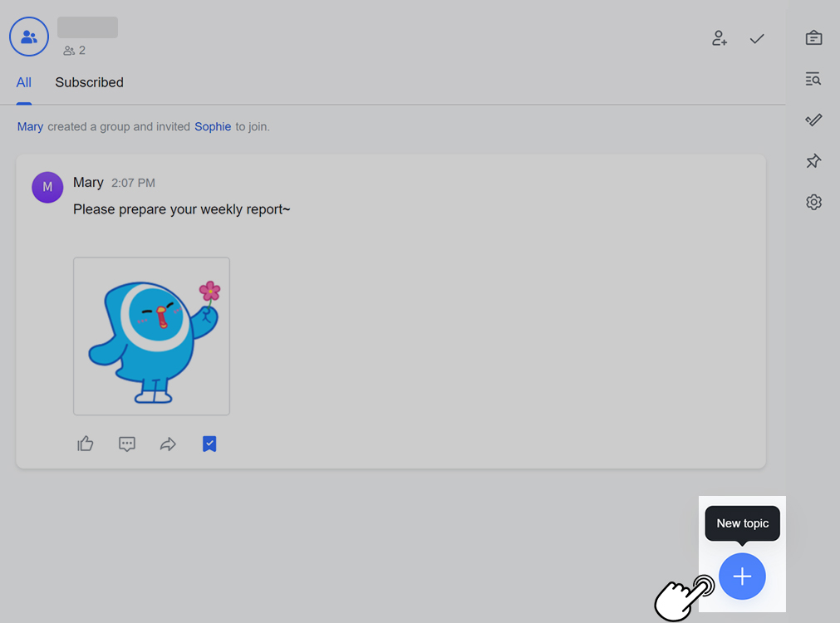Switch to the Subscribed tab
This screenshot has width=840, height=623.
click(x=89, y=82)
